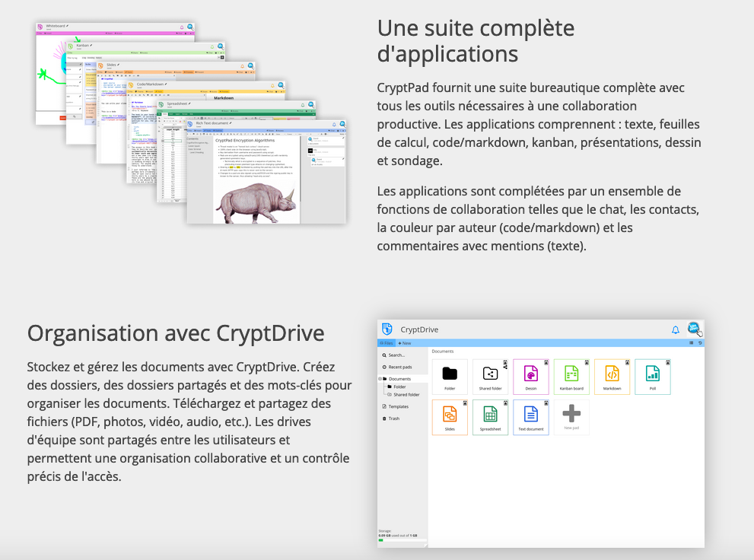Click the bell icon in the Spreadsheet window

[303, 105]
